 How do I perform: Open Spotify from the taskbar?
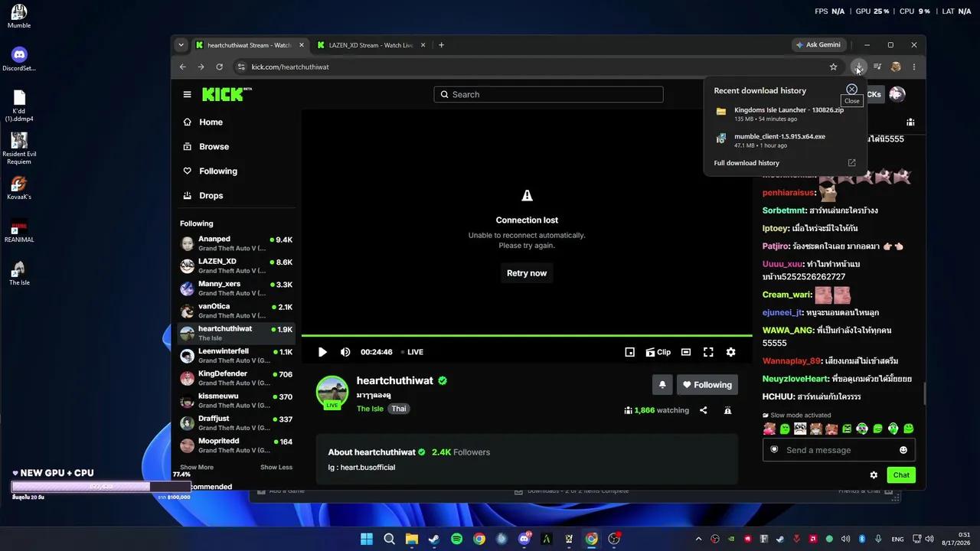(456, 539)
